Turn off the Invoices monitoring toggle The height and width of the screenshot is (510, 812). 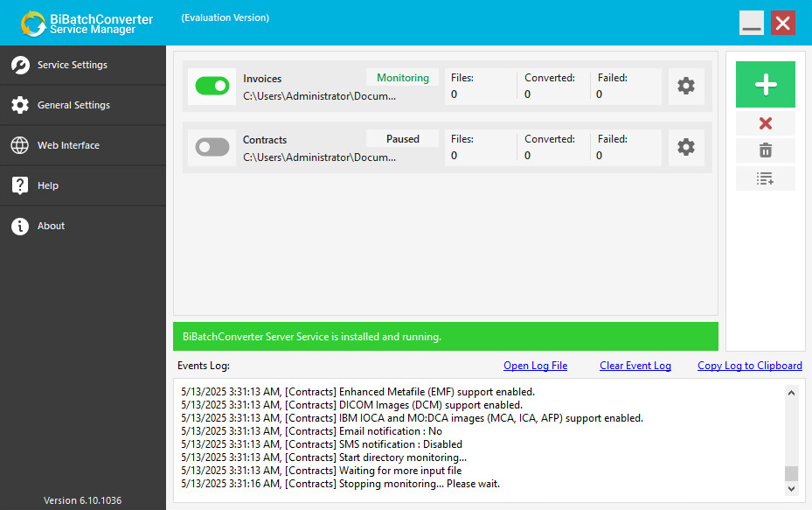click(212, 86)
